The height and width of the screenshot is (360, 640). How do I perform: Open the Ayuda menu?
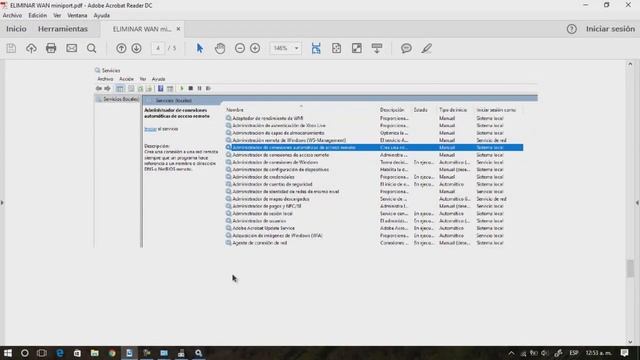(102, 16)
